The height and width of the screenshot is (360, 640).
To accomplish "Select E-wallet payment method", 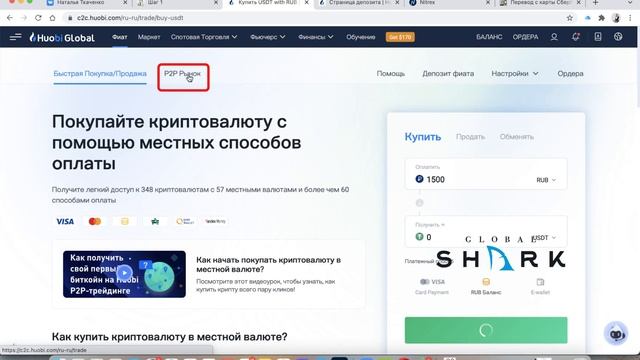I will tap(540, 287).
